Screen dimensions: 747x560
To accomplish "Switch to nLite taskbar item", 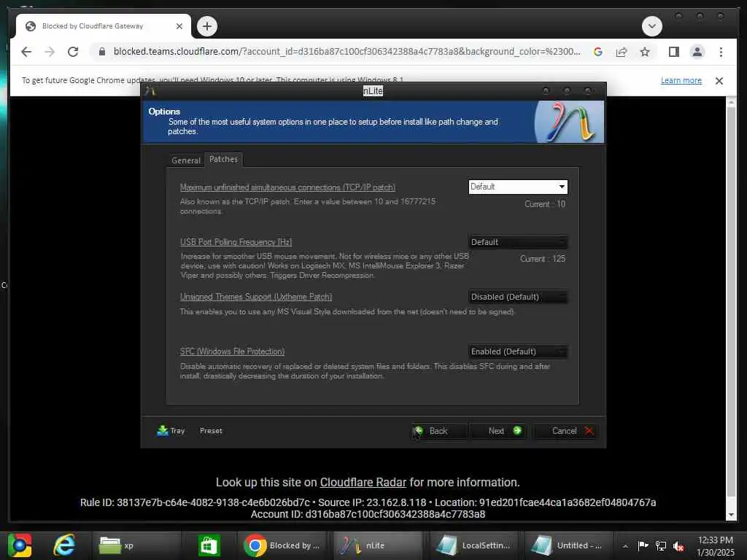I will 379,545.
